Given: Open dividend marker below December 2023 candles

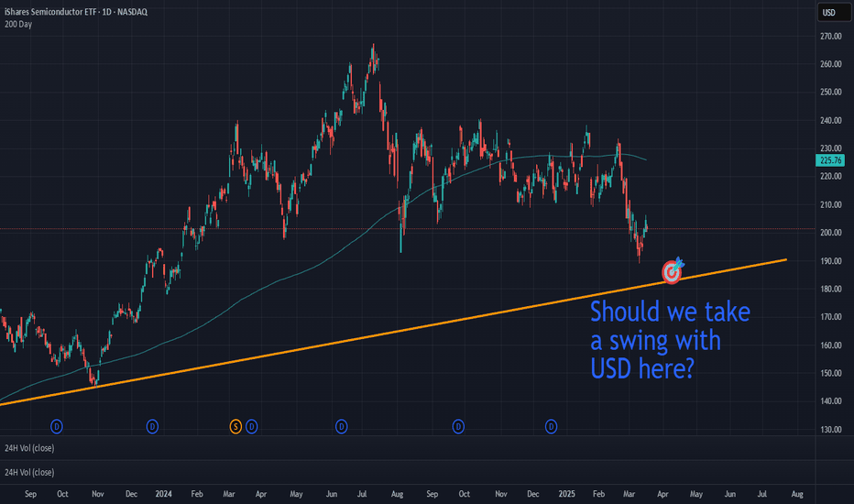Looking at the screenshot, I should (x=152, y=427).
